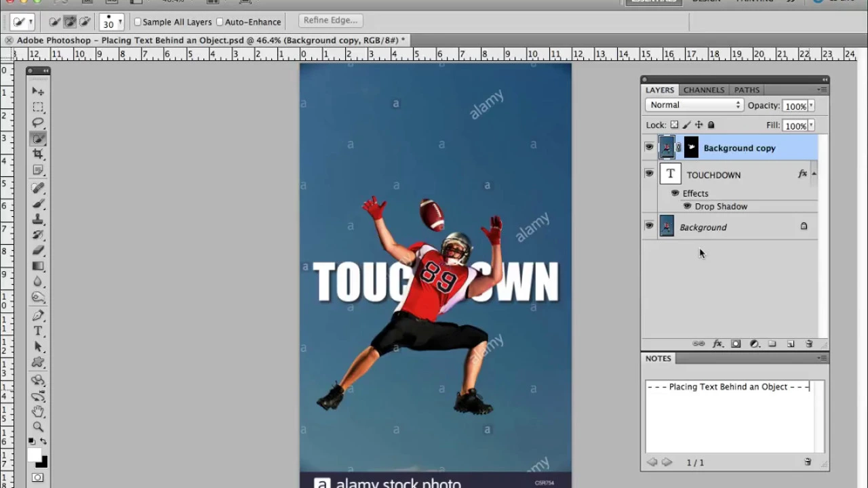Open the Normal blend mode dropdown
Image resolution: width=868 pixels, height=488 pixels.
(x=694, y=105)
